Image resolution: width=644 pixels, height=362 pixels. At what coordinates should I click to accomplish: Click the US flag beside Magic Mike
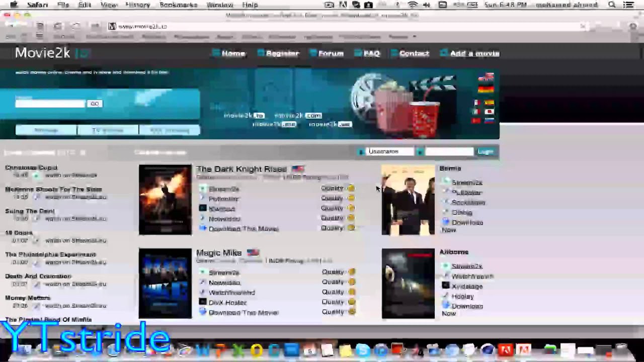coord(253,252)
